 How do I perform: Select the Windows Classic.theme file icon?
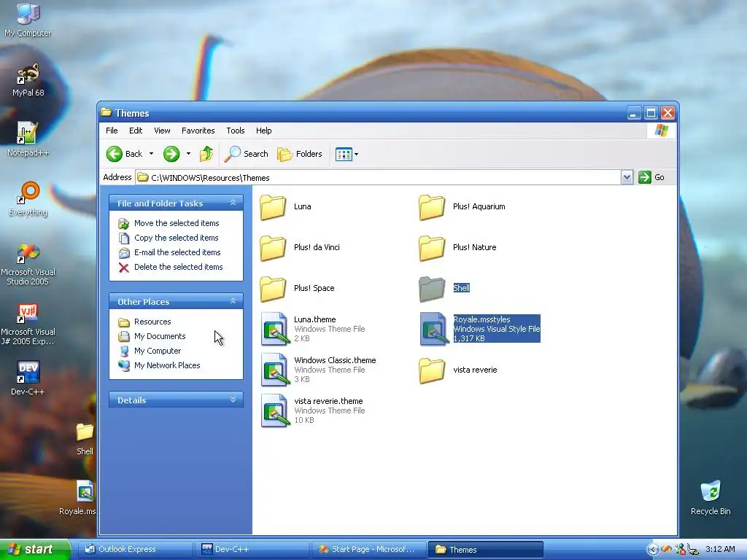pos(275,370)
